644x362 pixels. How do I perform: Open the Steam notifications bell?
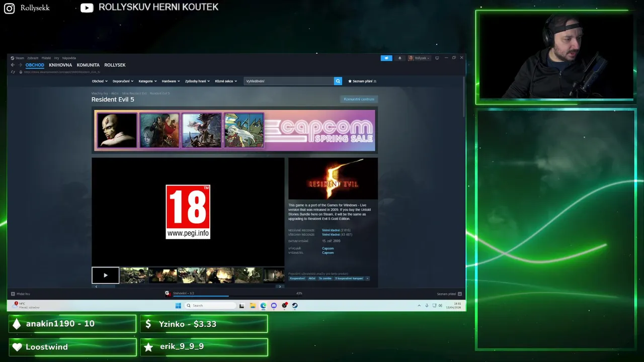(400, 58)
